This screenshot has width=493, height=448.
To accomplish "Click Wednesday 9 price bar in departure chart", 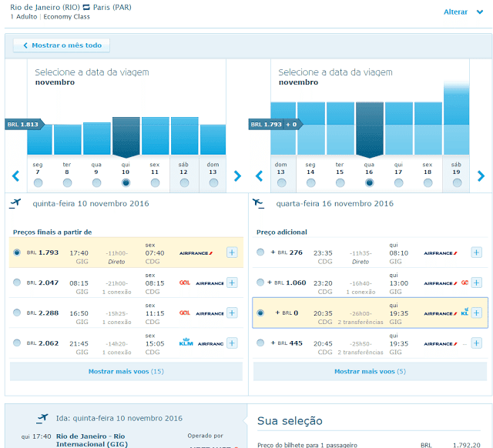I will pos(97,139).
